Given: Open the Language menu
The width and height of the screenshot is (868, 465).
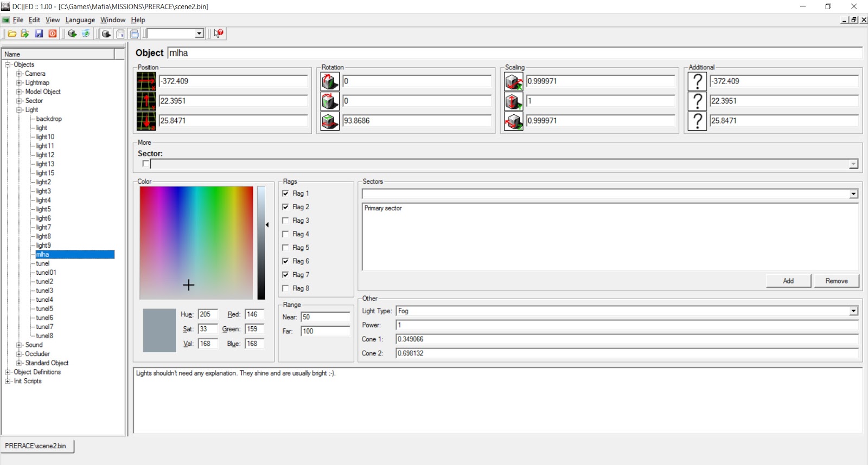Looking at the screenshot, I should coord(80,20).
